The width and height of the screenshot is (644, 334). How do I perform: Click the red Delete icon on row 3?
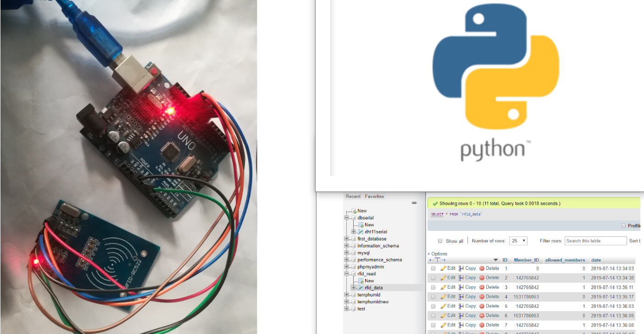482,287
